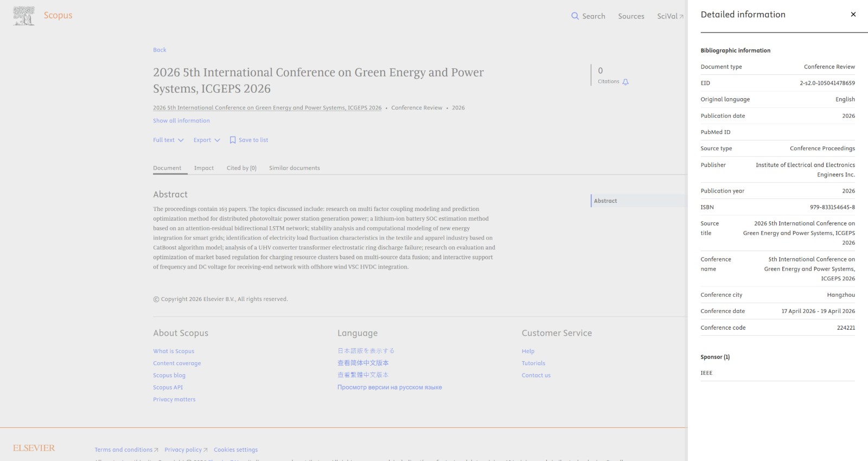This screenshot has width=868, height=461.
Task: Switch to the Impact tab
Action: tap(204, 168)
